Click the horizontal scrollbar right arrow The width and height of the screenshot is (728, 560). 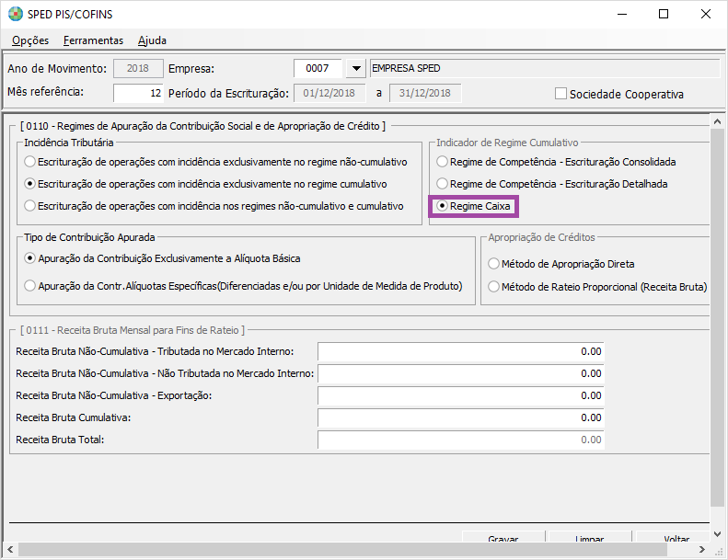[702, 549]
